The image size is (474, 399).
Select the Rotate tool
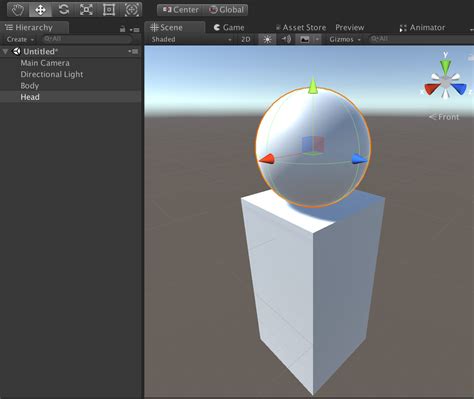coord(63,10)
